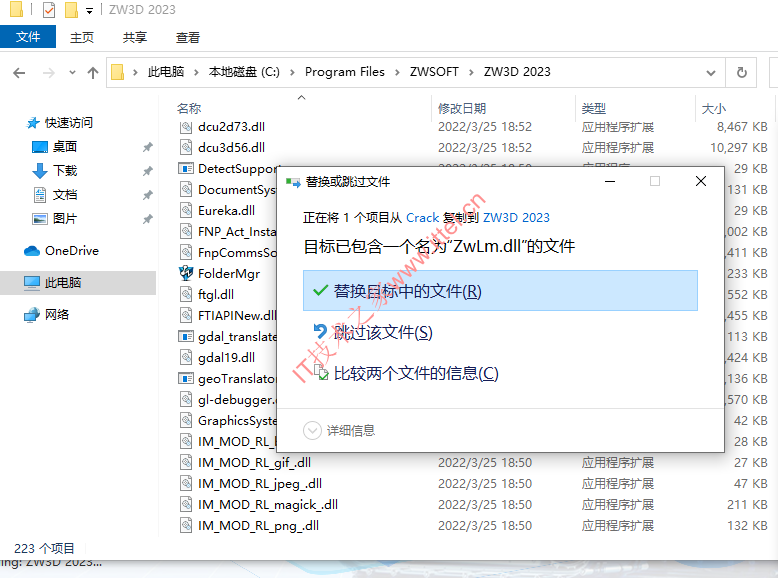778x578 pixels.
Task: Open 下载 folder in quick access
Action: pos(65,171)
